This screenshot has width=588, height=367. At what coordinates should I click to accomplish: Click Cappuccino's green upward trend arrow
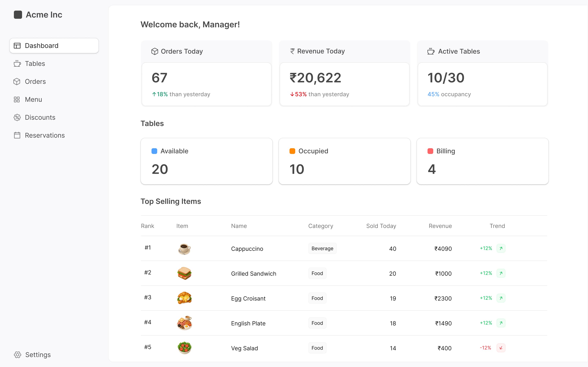(501, 248)
